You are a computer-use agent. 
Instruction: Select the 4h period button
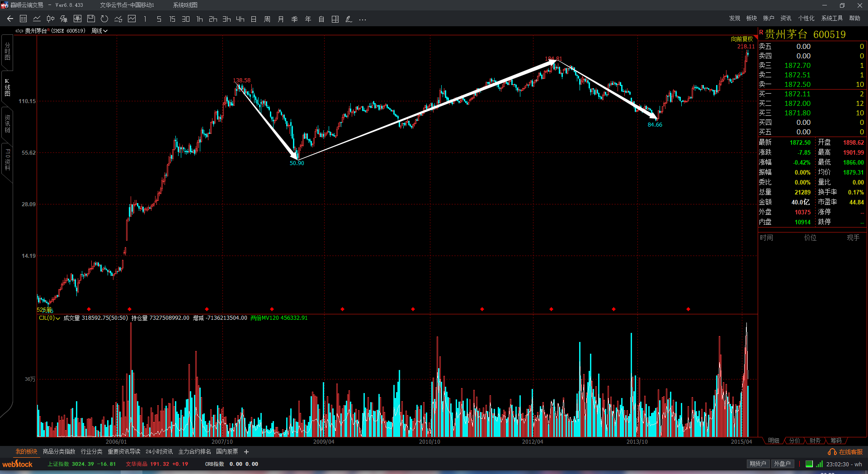[x=240, y=19]
